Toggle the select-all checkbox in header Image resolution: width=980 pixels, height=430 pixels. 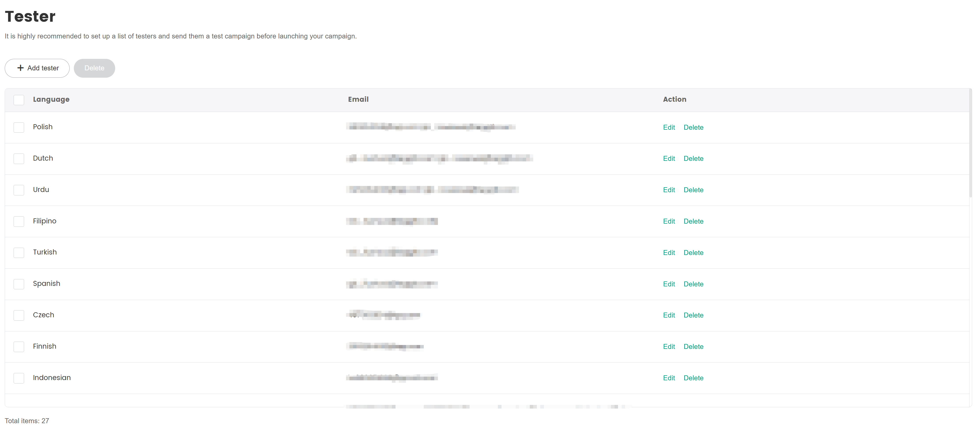click(x=19, y=100)
